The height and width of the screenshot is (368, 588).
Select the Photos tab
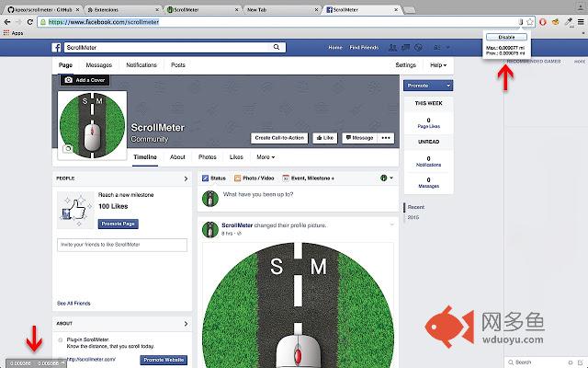(x=208, y=157)
